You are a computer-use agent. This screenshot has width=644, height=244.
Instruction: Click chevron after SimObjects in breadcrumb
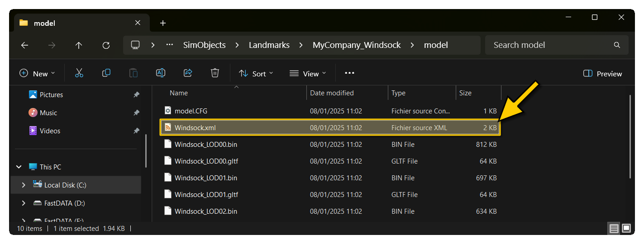point(237,45)
